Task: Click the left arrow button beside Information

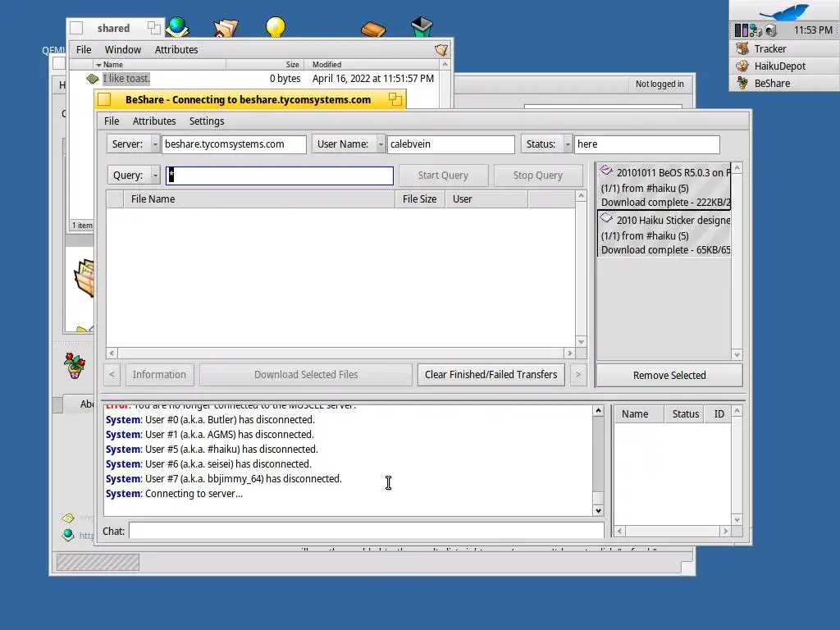Action: pyautogui.click(x=112, y=374)
